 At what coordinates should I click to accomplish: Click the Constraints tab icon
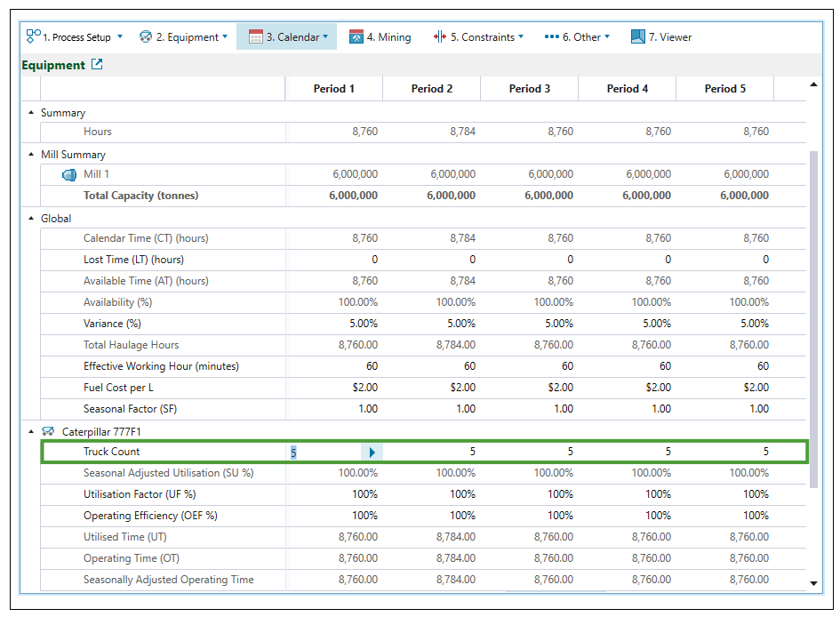(439, 36)
